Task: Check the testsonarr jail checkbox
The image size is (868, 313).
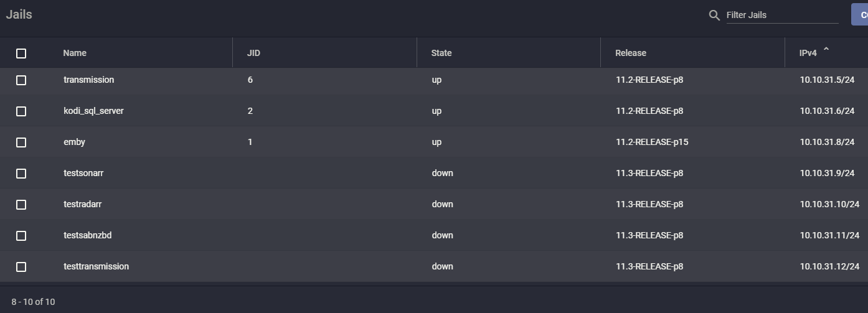Action: pos(21,174)
